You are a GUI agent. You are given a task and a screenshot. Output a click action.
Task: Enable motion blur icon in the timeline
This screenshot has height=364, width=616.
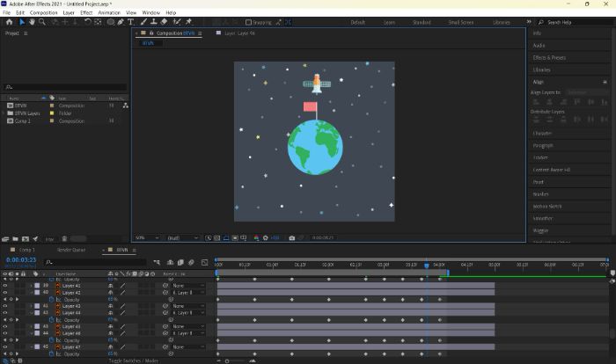191,262
